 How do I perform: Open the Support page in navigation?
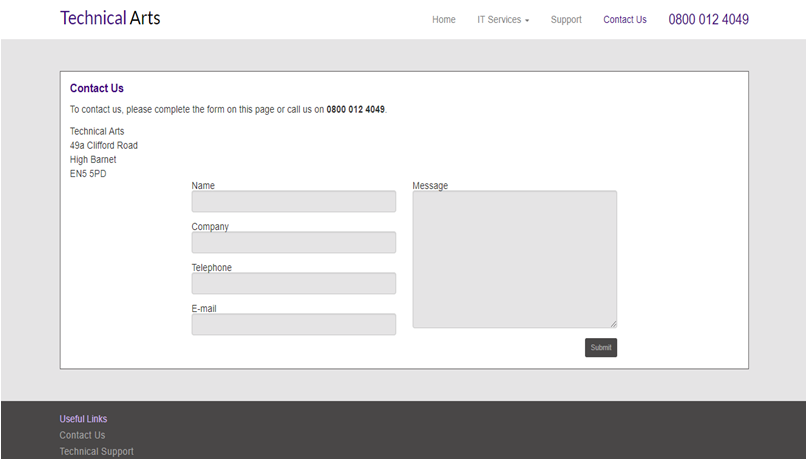[x=565, y=20]
